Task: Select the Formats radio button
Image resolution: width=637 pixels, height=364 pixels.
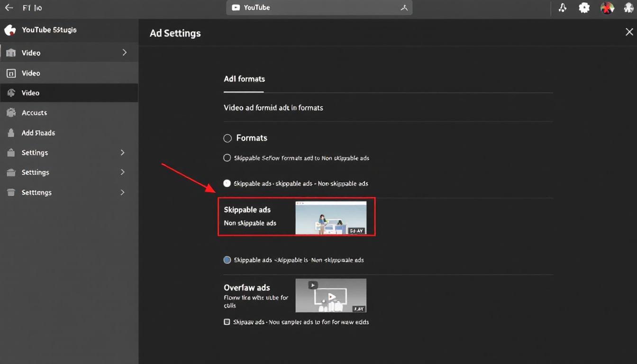Action: click(x=227, y=138)
